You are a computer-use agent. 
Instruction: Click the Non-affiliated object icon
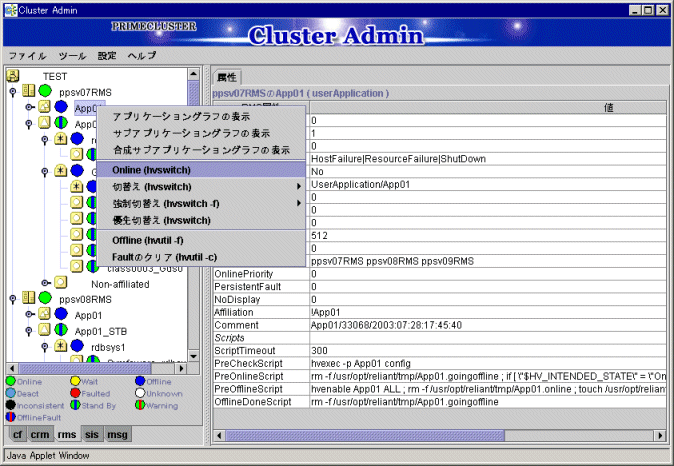pyautogui.click(x=61, y=282)
